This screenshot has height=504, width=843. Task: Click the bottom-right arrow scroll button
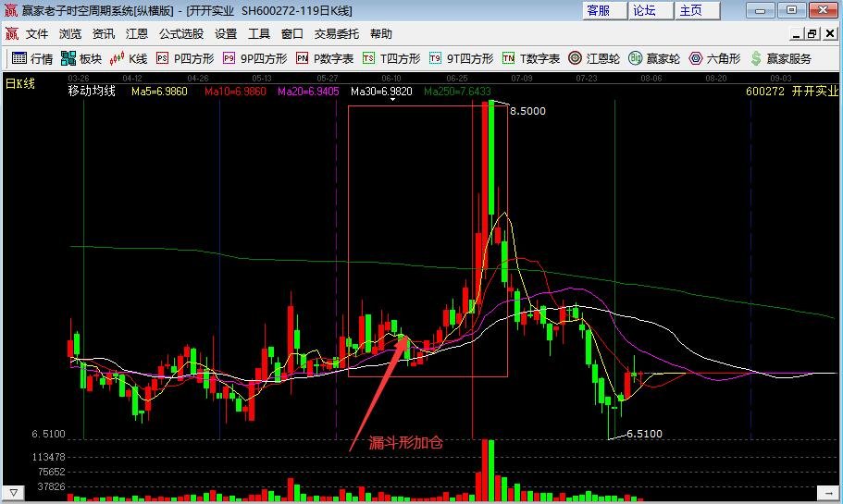[827, 493]
